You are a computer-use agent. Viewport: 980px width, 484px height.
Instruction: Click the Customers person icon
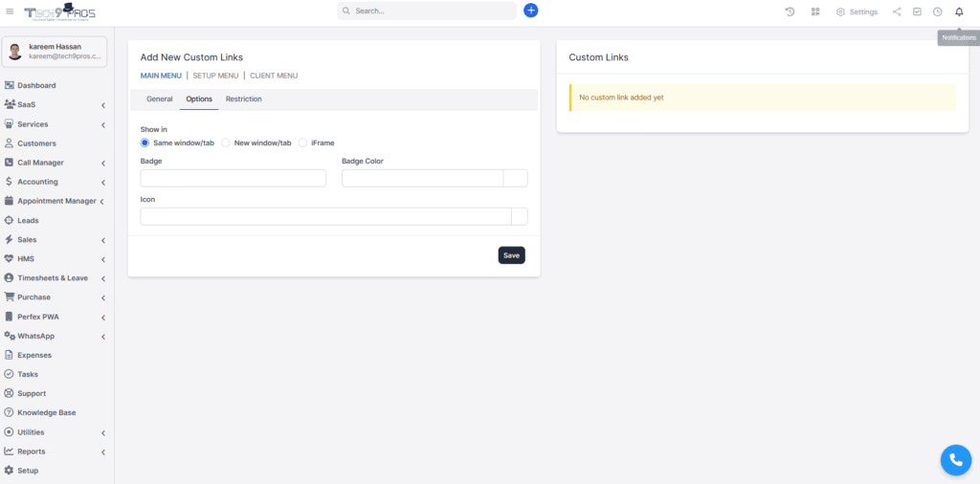pyautogui.click(x=10, y=143)
